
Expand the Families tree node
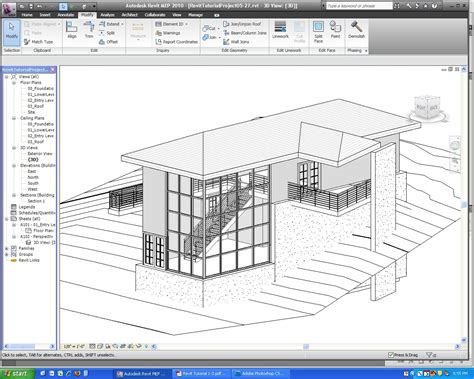click(6, 248)
